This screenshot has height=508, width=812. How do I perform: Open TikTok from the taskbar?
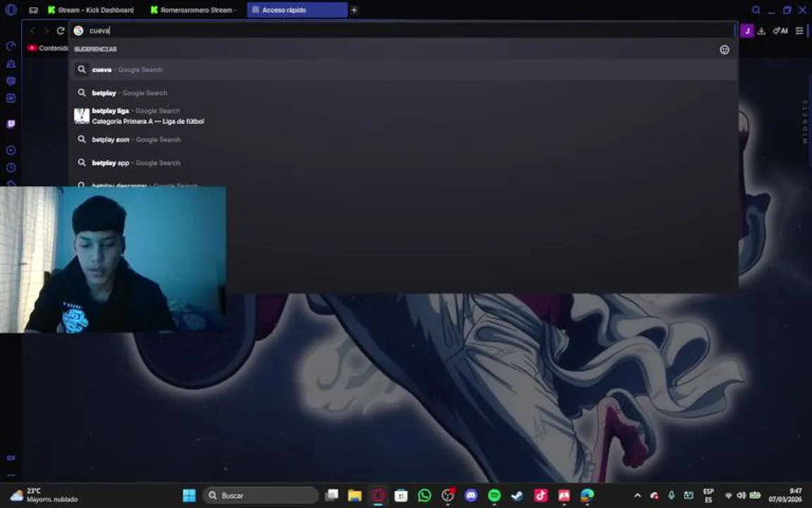click(x=541, y=495)
